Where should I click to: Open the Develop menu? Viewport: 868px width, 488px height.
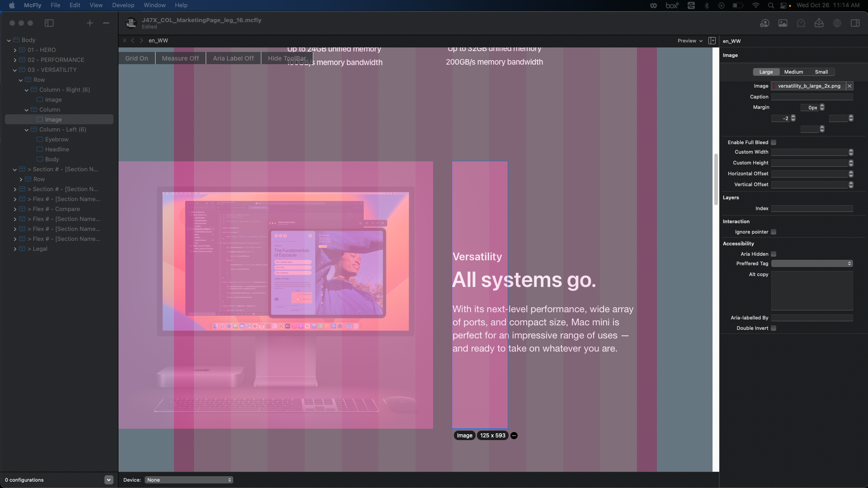123,5
